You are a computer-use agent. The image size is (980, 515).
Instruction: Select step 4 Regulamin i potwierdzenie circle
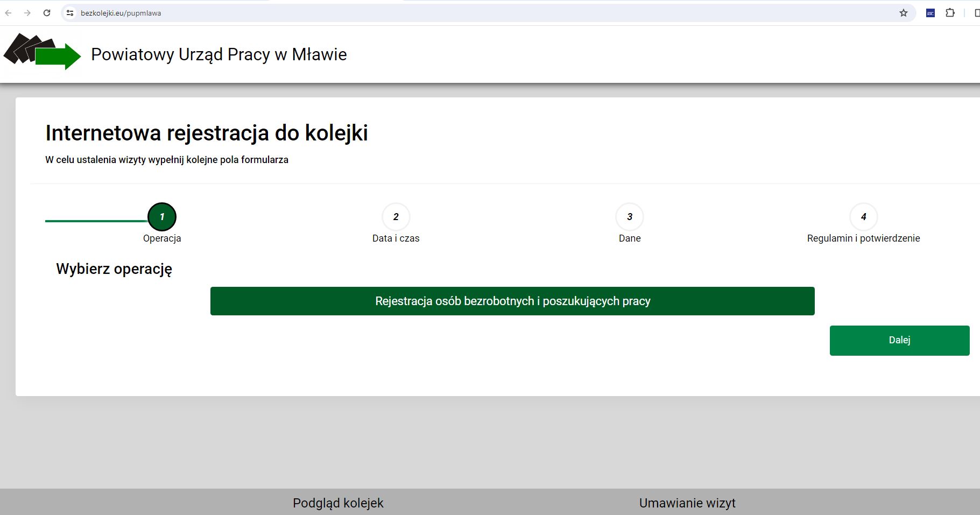[x=864, y=217]
